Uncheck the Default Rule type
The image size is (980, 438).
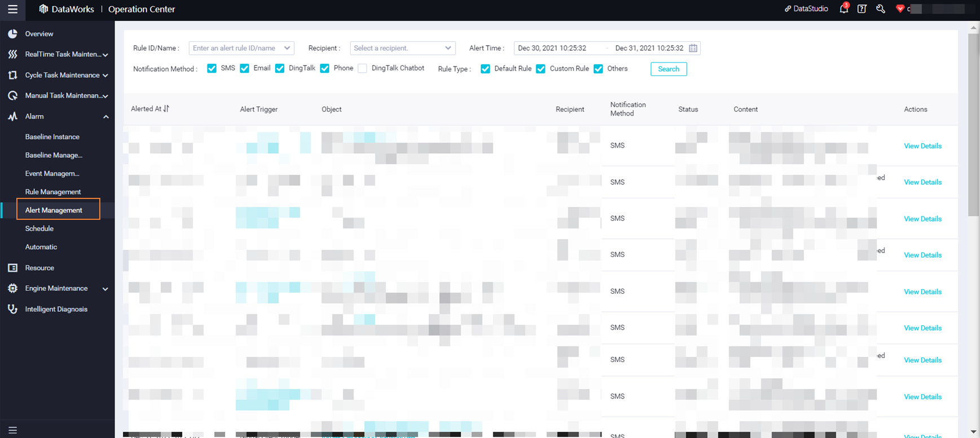click(485, 69)
